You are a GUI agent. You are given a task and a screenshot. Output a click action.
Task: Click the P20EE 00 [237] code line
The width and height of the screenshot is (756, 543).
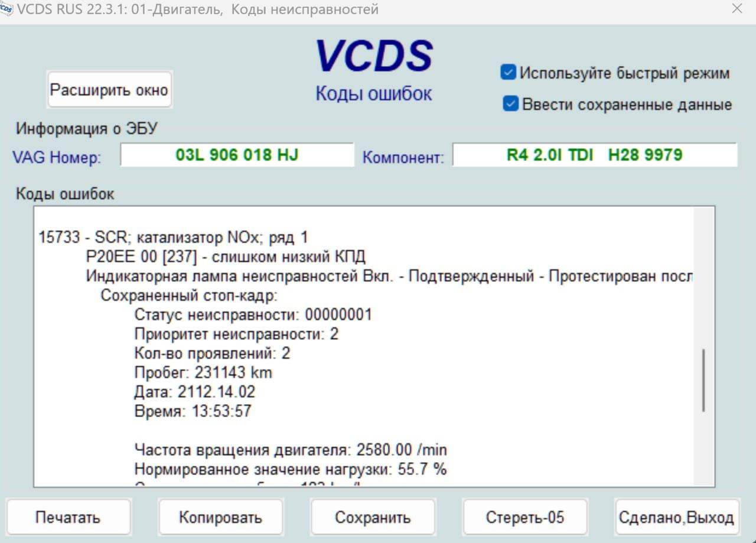point(226,257)
